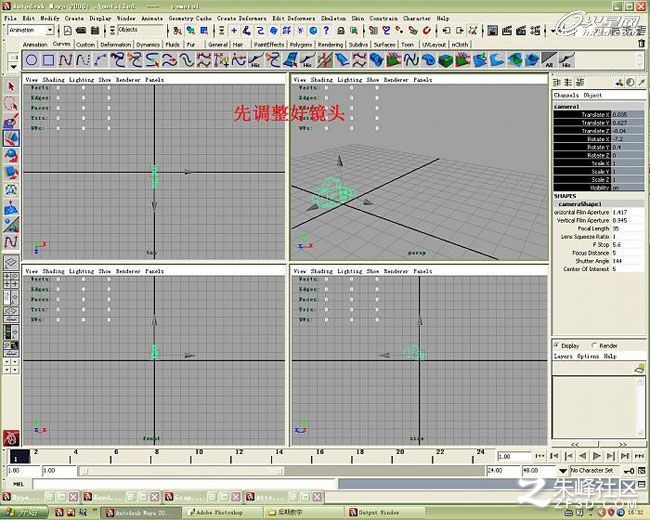This screenshot has height=520, width=650.
Task: Click the new scene icon in status line
Action: 68,30
